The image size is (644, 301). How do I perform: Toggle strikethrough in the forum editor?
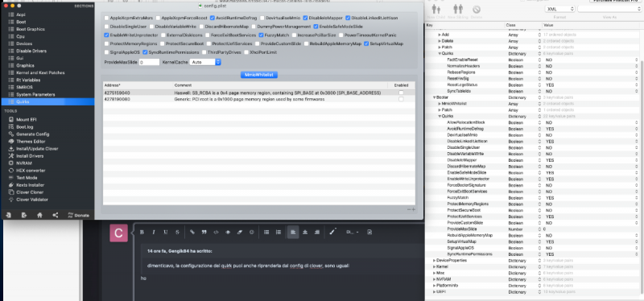[177, 232]
